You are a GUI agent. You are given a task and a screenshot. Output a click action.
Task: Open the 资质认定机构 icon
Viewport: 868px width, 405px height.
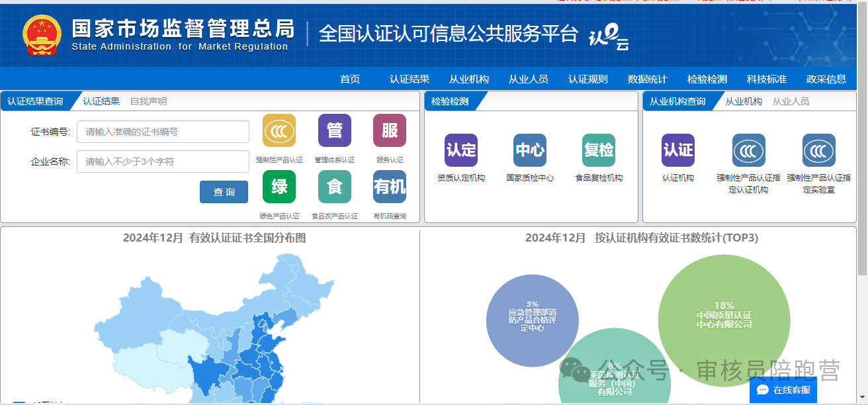(x=461, y=150)
